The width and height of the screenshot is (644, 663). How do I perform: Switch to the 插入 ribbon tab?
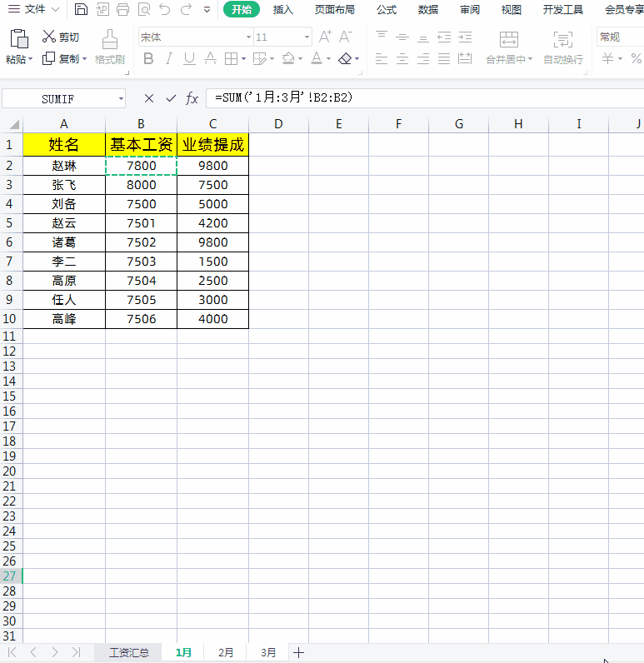283,9
